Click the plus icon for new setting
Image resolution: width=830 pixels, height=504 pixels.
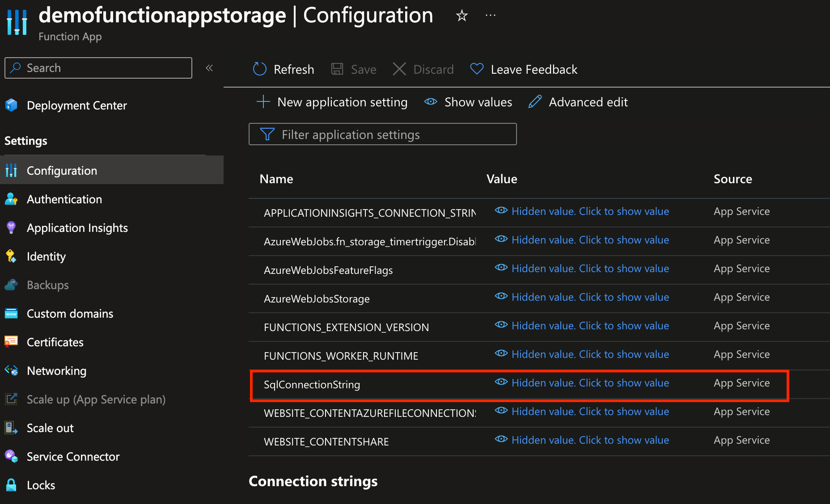pyautogui.click(x=263, y=101)
